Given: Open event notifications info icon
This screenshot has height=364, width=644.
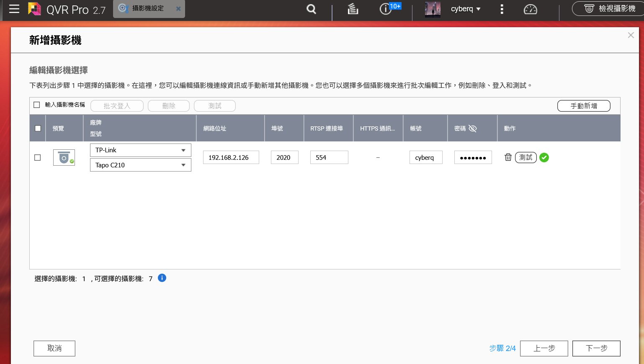Looking at the screenshot, I should click(x=385, y=9).
